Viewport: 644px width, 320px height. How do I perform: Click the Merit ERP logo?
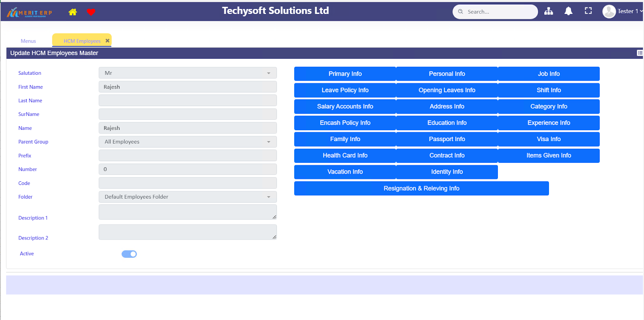click(x=29, y=12)
